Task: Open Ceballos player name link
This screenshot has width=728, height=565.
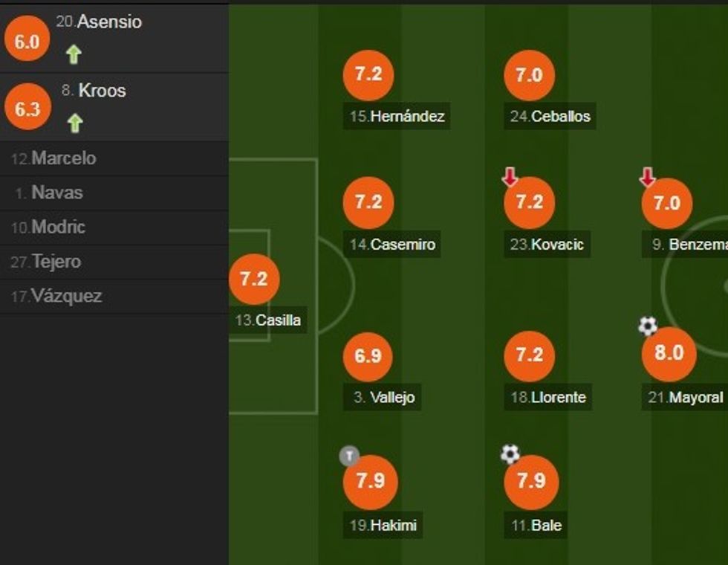Action: [x=561, y=117]
